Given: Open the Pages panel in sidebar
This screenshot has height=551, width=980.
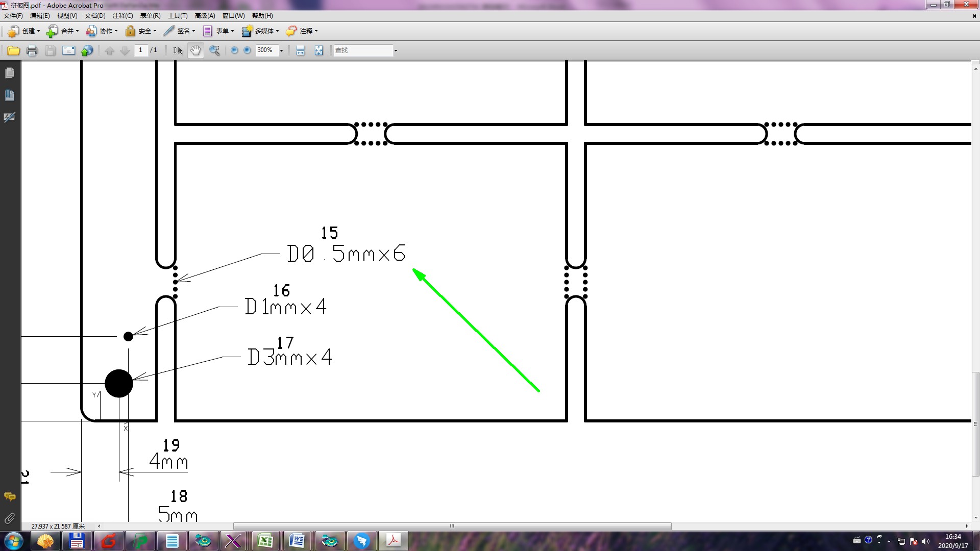Looking at the screenshot, I should pyautogui.click(x=10, y=73).
